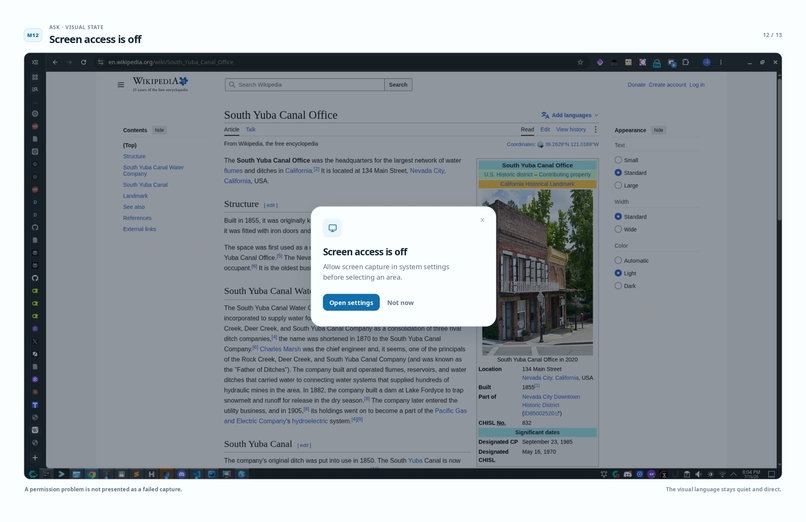This screenshot has height=522, width=806.
Task: Hide the Contents sidebar
Action: click(x=159, y=130)
